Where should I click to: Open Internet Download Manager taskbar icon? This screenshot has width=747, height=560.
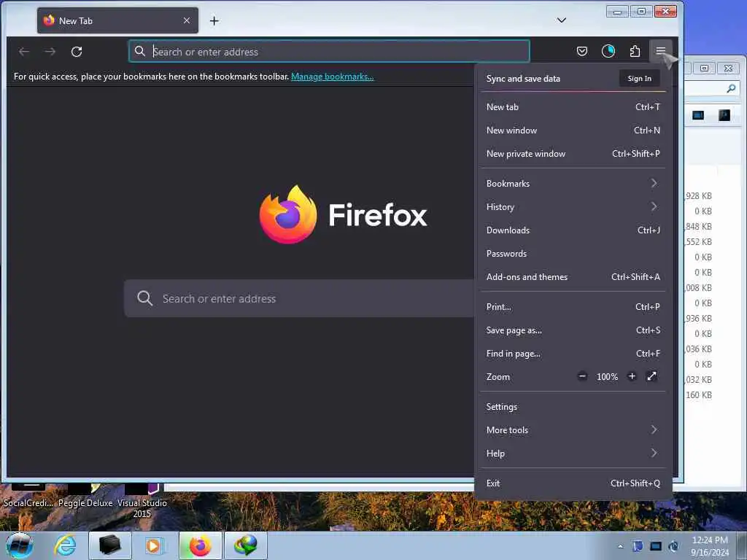(245, 545)
